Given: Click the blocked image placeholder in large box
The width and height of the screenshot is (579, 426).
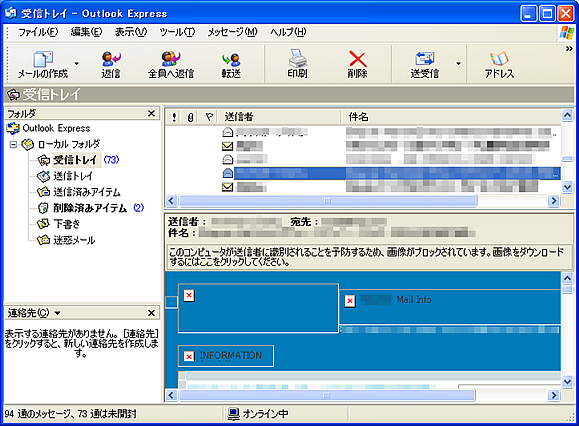Looking at the screenshot, I should pyautogui.click(x=189, y=295).
